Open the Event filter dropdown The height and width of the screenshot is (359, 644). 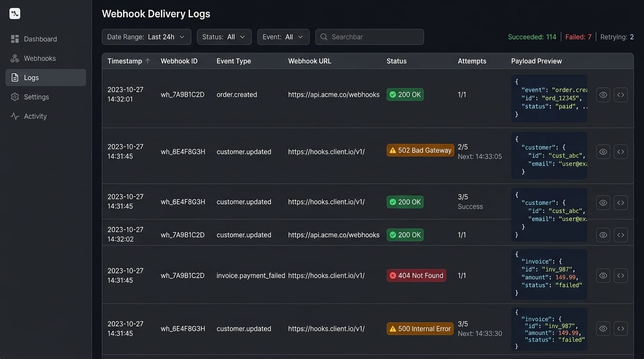(283, 37)
